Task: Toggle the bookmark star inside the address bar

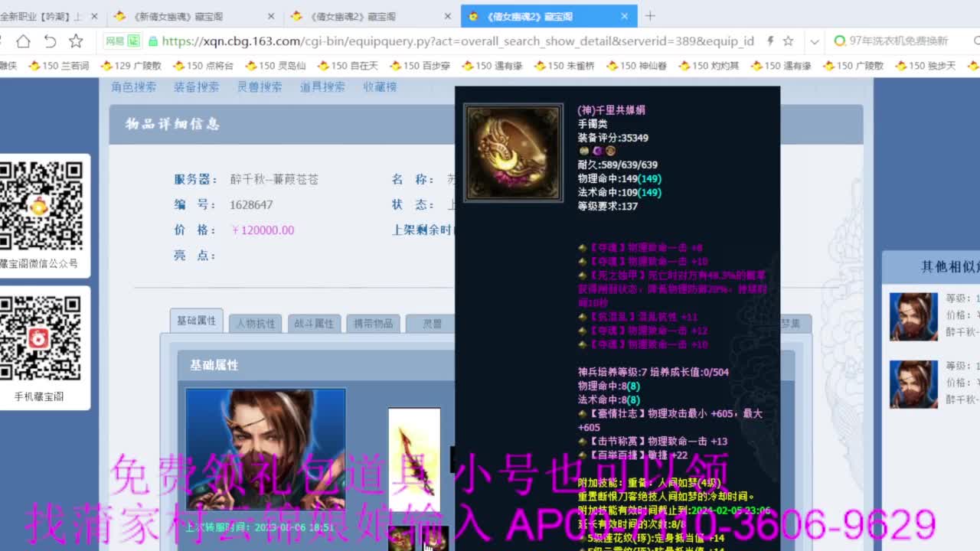Action: pyautogui.click(x=789, y=42)
